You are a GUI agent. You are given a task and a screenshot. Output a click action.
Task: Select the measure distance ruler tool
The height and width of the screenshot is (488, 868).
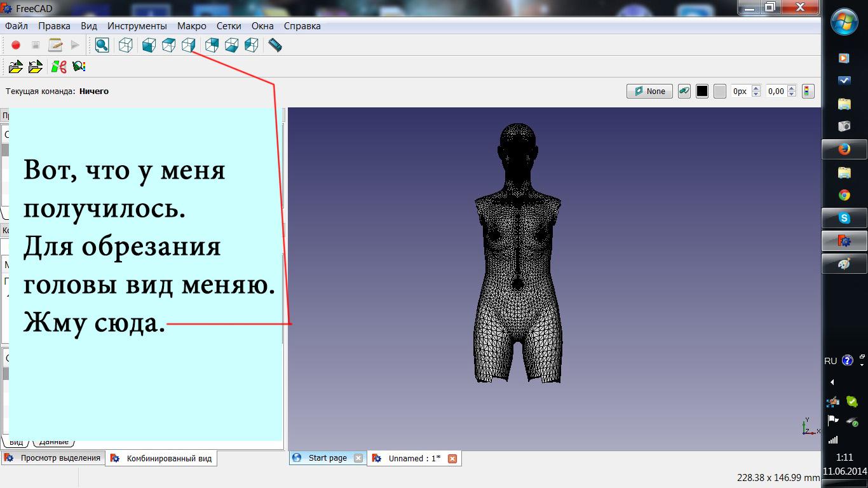click(275, 45)
